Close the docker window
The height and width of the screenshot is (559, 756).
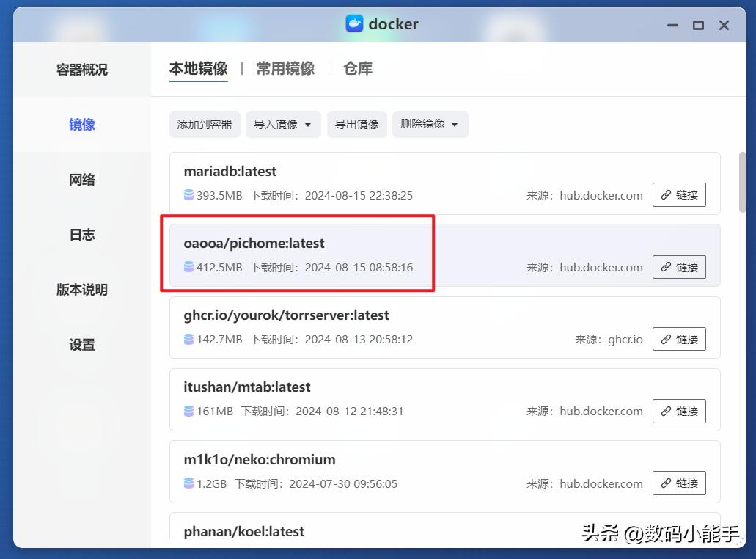point(724,26)
